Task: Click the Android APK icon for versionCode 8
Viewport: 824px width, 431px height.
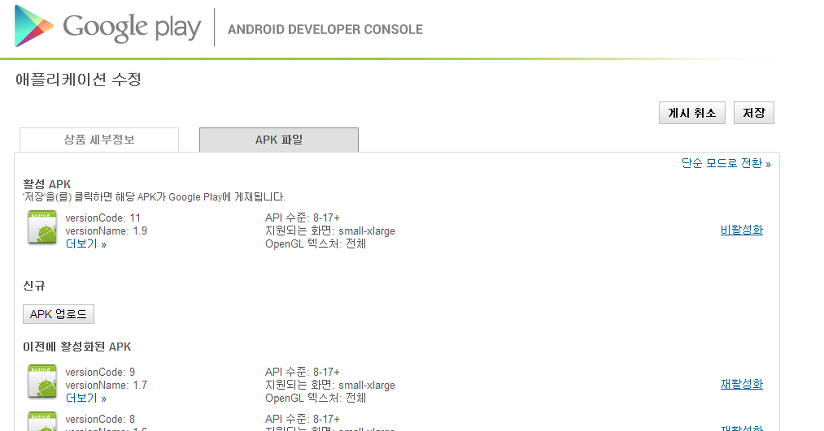Action: (x=42, y=422)
